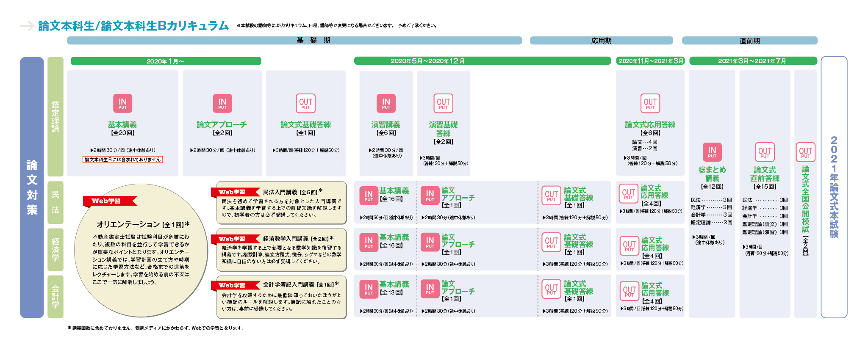This screenshot has height=350, width=868.
Task: Select the 応用期 phase bar
Action: coord(601,41)
